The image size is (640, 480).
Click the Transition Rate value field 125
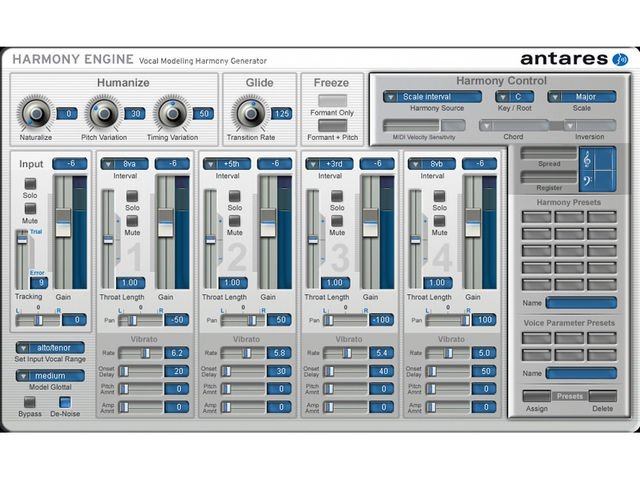click(x=282, y=113)
